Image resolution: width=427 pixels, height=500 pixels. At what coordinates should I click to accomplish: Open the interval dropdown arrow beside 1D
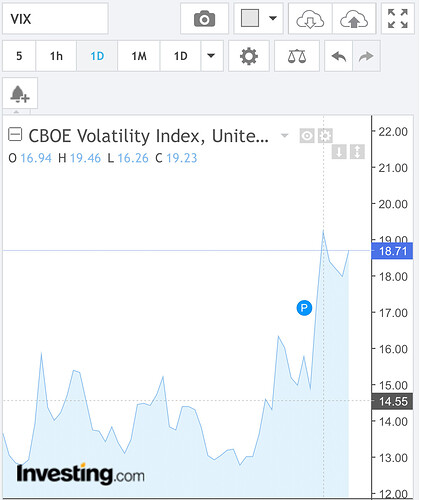[211, 56]
